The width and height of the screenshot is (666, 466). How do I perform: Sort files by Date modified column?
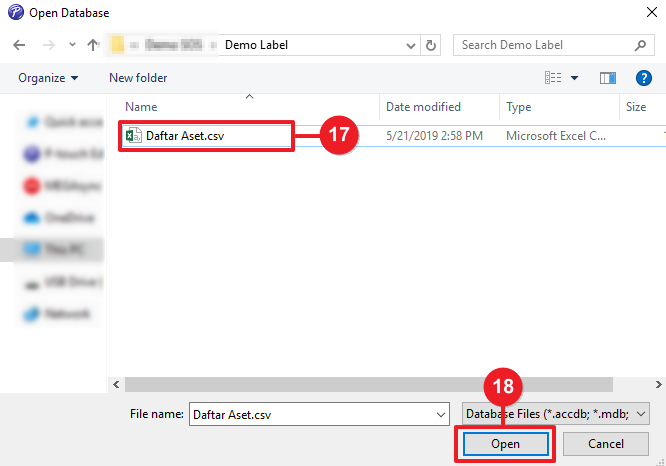point(423,107)
